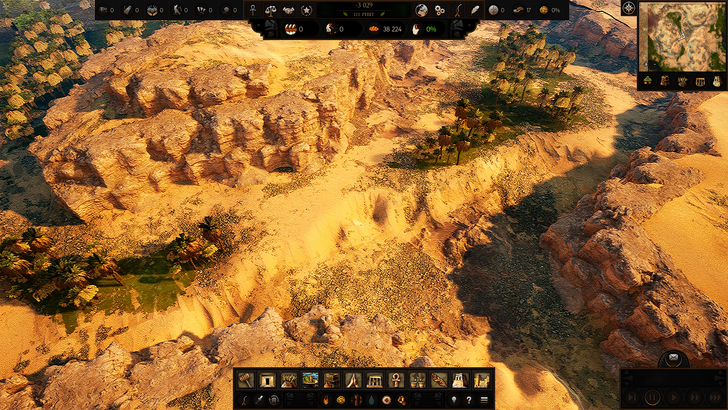Select the wheat farming building category

tap(289, 380)
